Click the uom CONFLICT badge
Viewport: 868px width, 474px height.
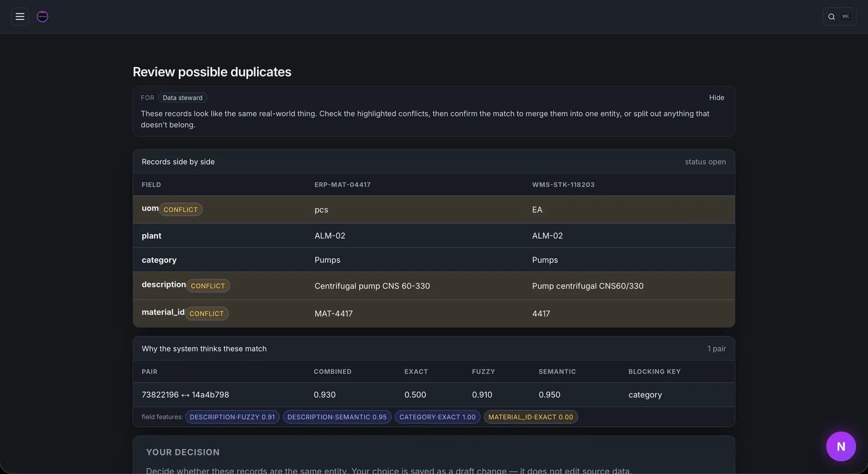(x=181, y=209)
